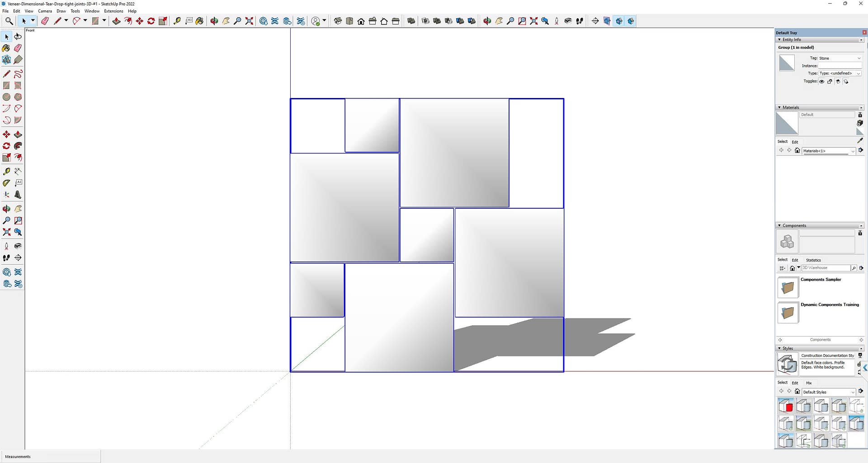Toggle visibility in Entity Info Toggles row
The width and height of the screenshot is (868, 463).
(x=821, y=82)
